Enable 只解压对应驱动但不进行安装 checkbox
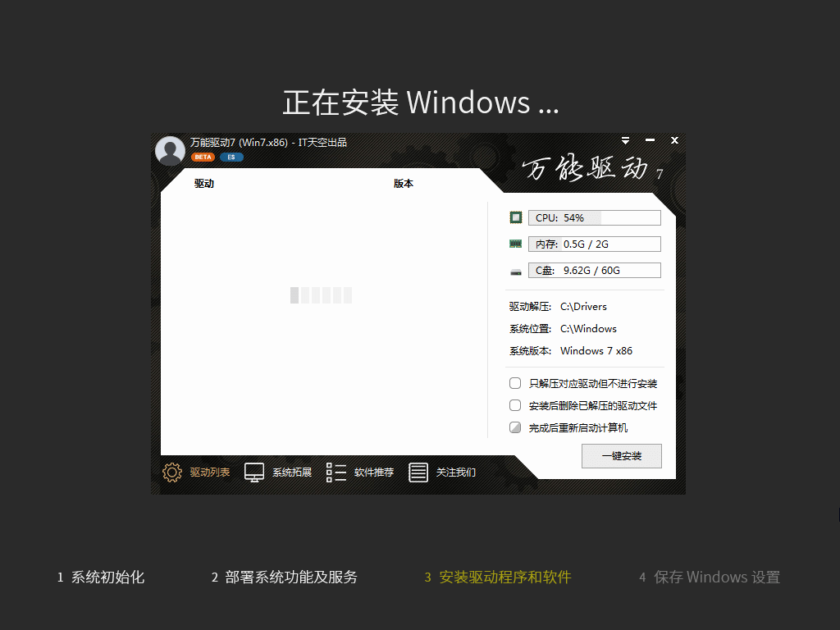The image size is (840, 630). 515,383
